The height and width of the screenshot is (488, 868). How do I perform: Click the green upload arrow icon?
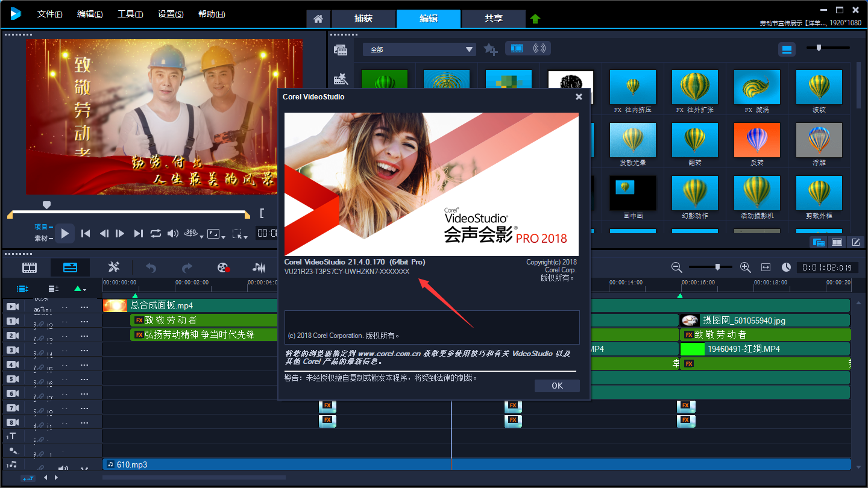point(535,19)
